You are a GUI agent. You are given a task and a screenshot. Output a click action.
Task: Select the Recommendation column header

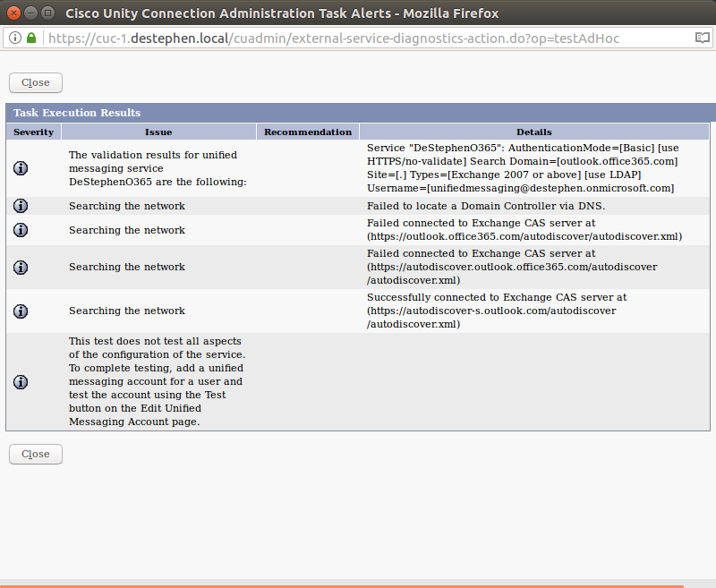coord(308,132)
